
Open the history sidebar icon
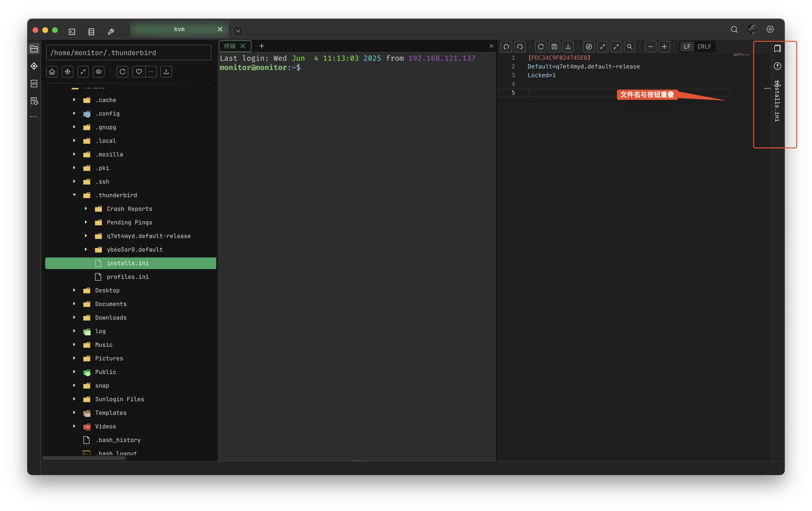34,101
